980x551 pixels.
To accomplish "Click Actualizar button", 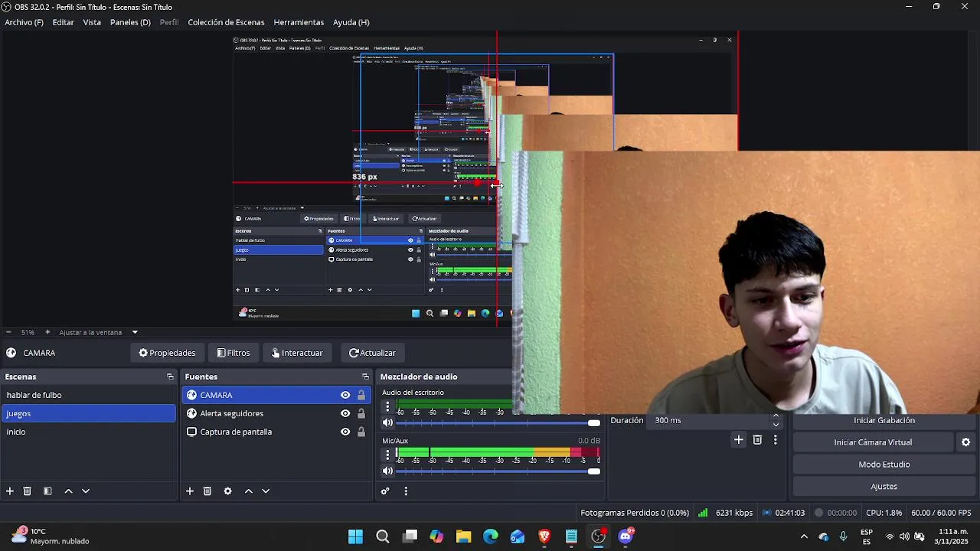I will (373, 353).
